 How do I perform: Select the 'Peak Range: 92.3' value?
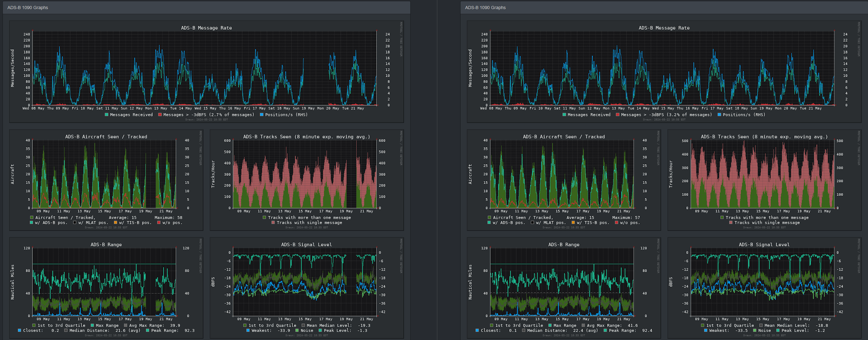click(173, 330)
